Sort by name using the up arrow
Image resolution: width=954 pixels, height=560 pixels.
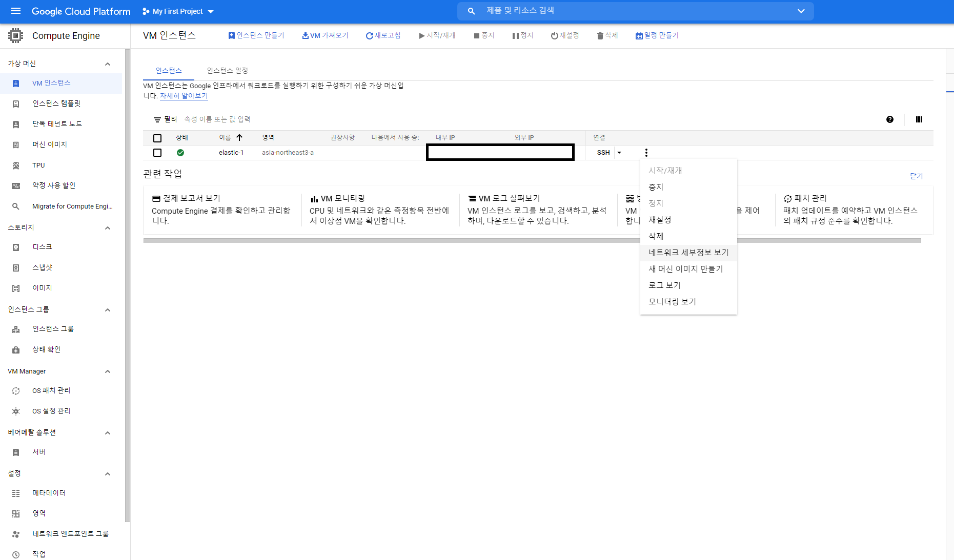239,137
